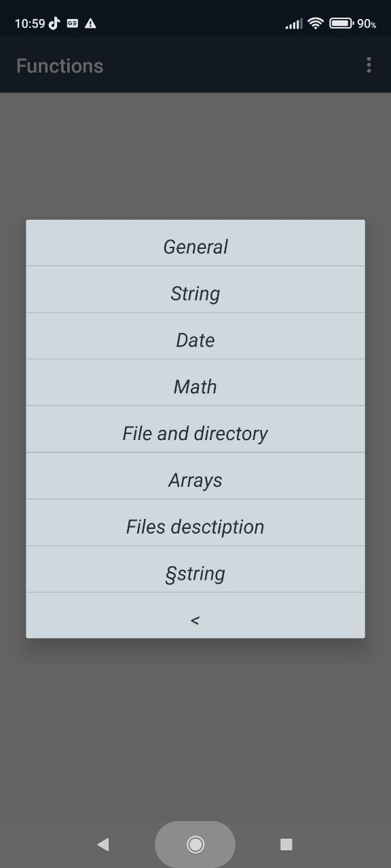Go back using the < item
This screenshot has height=868, width=391.
(195, 618)
